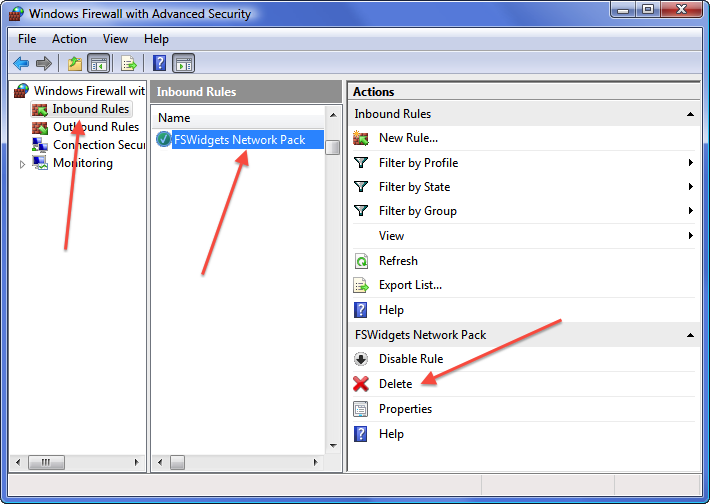This screenshot has width=710, height=504.
Task: Open the File menu
Action: pyautogui.click(x=27, y=39)
